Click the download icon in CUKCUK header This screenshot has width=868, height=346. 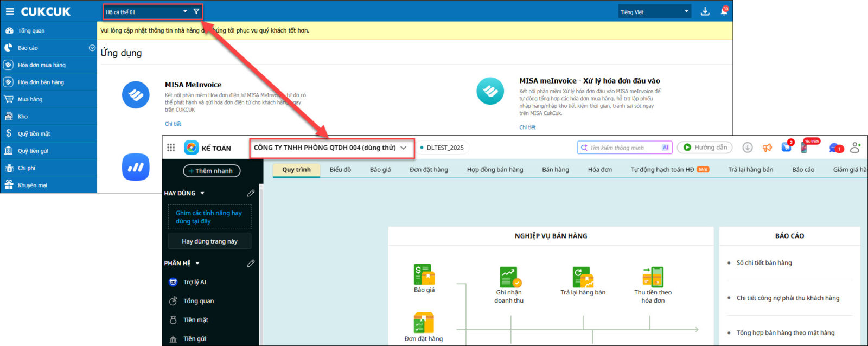[705, 11]
